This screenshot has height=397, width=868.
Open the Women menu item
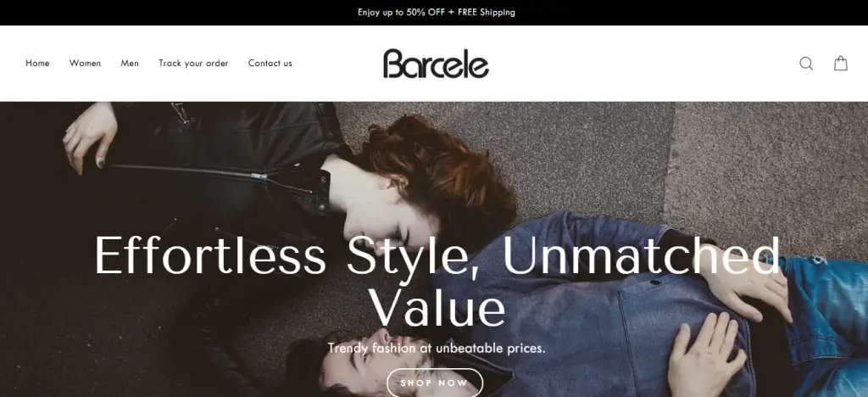coord(86,63)
